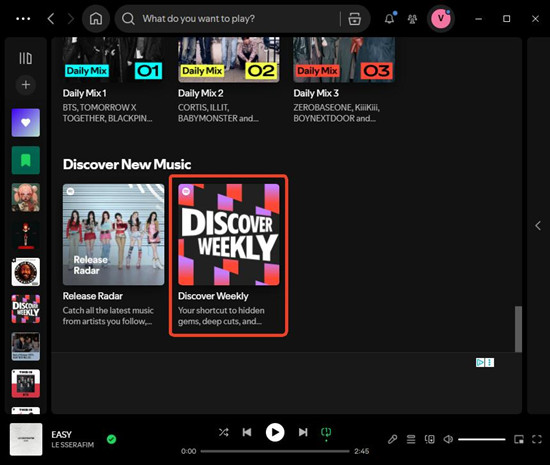Screen dimensions: 550x465
Task: Go forward with the right arrow
Action: coord(71,19)
